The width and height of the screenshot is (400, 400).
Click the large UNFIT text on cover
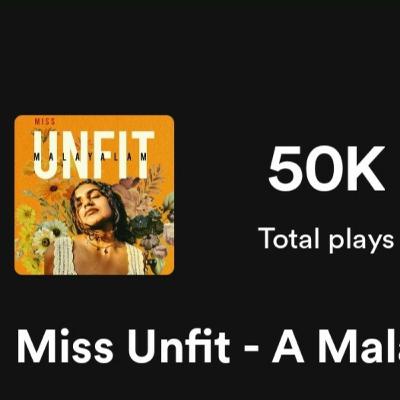pyautogui.click(x=95, y=154)
